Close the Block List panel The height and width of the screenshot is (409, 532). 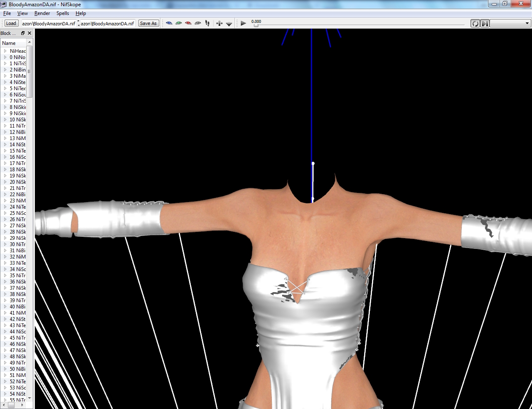pos(30,33)
